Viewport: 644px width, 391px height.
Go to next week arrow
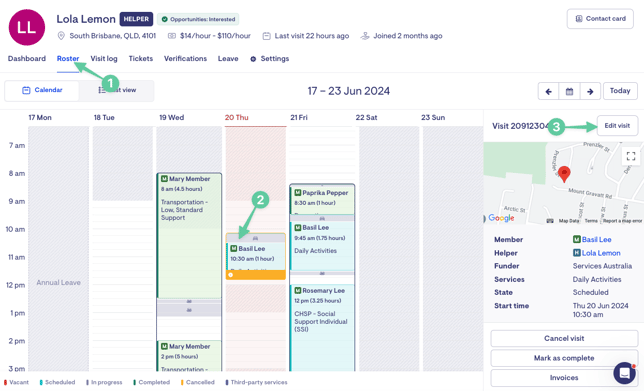point(590,91)
